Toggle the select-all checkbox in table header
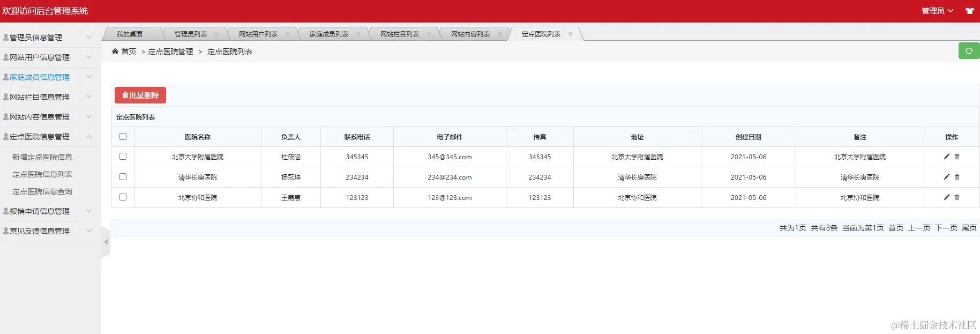Screen dimensions: 980x334 tap(123, 137)
